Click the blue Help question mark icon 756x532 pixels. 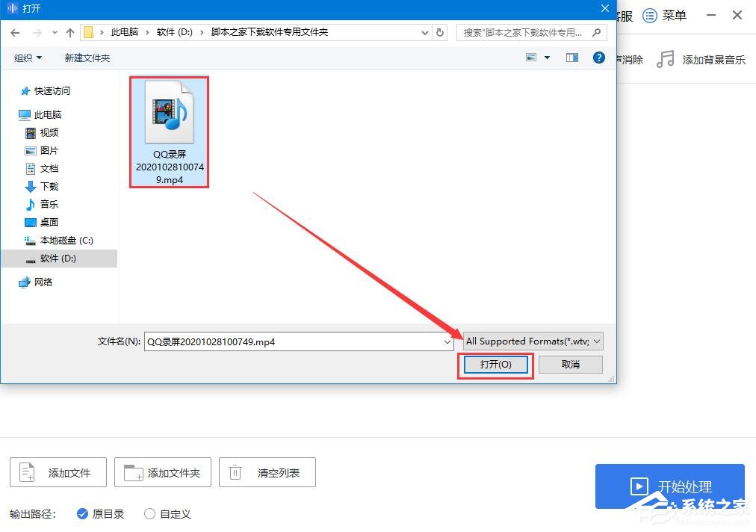click(x=598, y=58)
